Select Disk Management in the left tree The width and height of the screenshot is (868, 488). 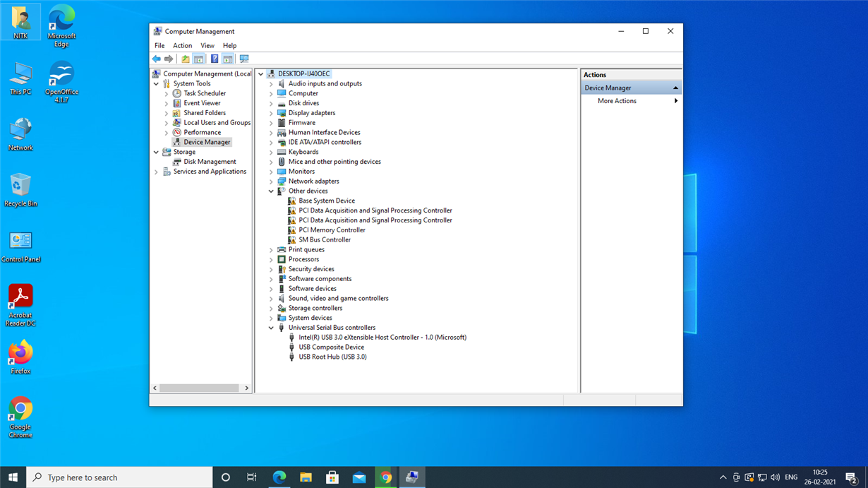pos(210,162)
